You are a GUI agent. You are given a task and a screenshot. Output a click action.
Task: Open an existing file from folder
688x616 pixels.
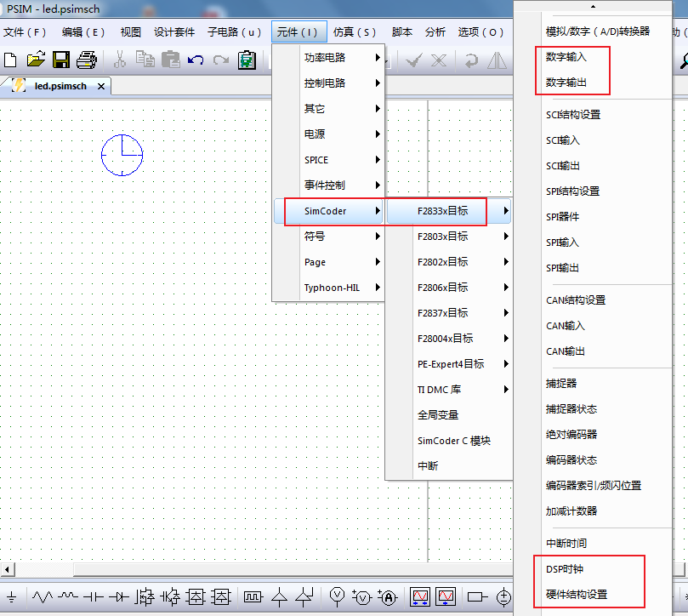[36, 60]
